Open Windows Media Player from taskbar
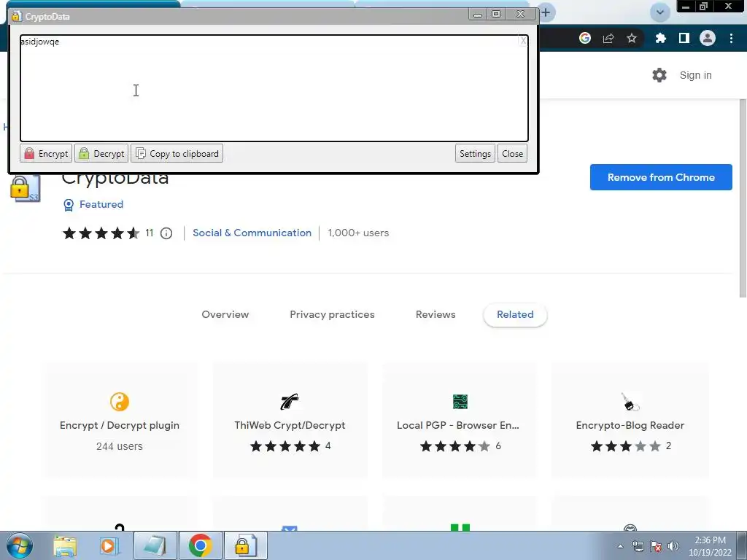Image resolution: width=747 pixels, height=560 pixels. pos(109,545)
